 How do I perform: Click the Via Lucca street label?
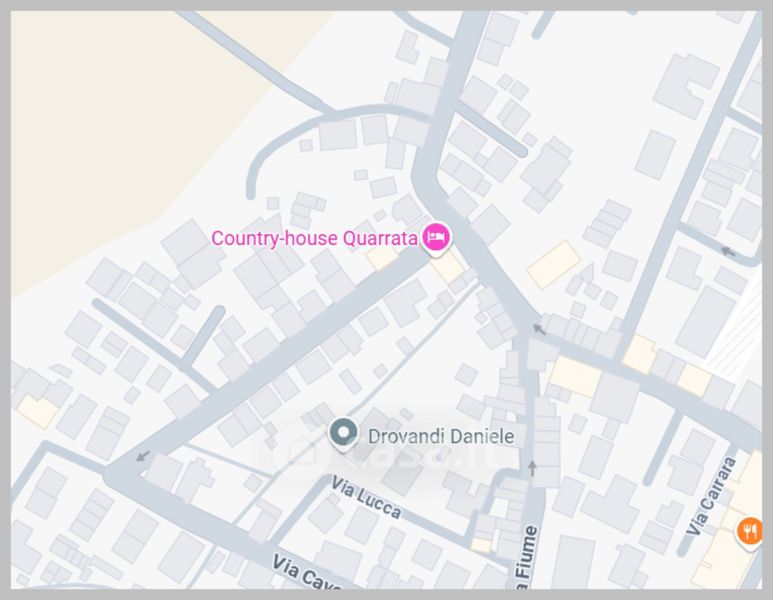click(365, 497)
